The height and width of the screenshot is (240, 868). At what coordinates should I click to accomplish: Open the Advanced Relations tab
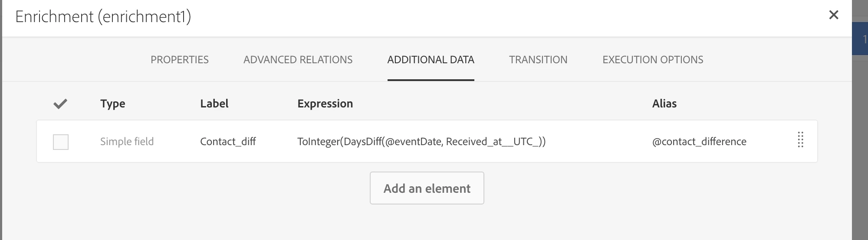tap(298, 60)
